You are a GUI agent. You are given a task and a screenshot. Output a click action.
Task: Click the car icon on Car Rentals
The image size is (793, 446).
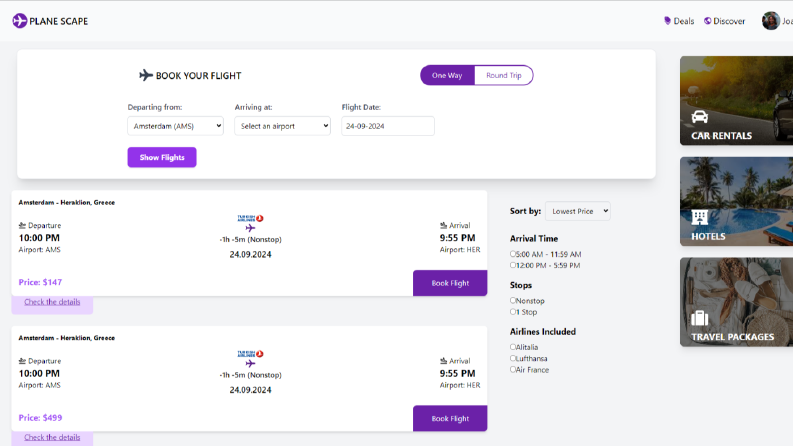(x=699, y=117)
